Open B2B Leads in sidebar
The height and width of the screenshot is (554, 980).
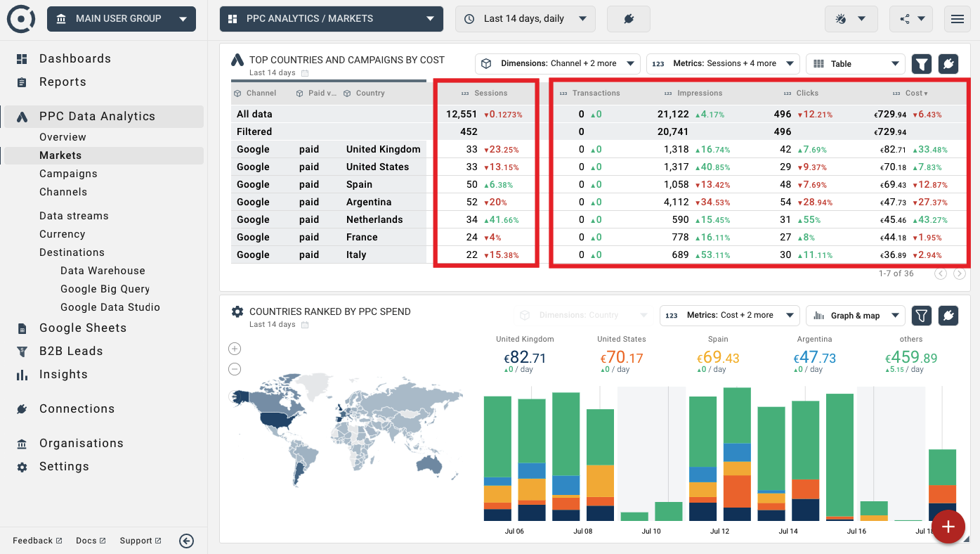coord(71,351)
